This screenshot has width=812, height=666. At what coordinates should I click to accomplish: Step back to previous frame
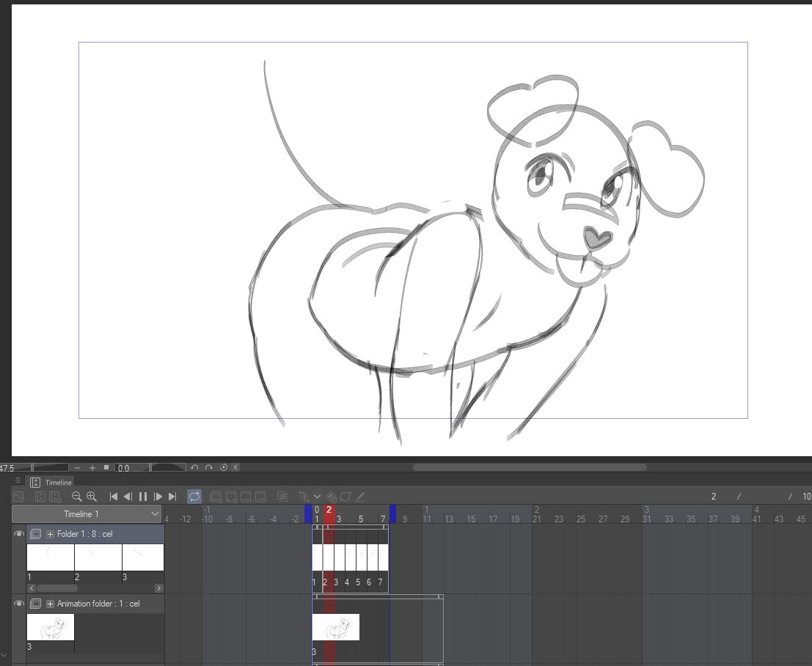coord(128,496)
